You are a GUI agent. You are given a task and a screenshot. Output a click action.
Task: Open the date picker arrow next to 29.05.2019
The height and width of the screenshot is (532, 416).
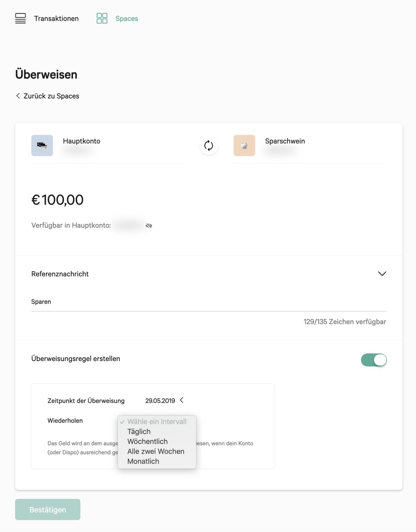[182, 400]
